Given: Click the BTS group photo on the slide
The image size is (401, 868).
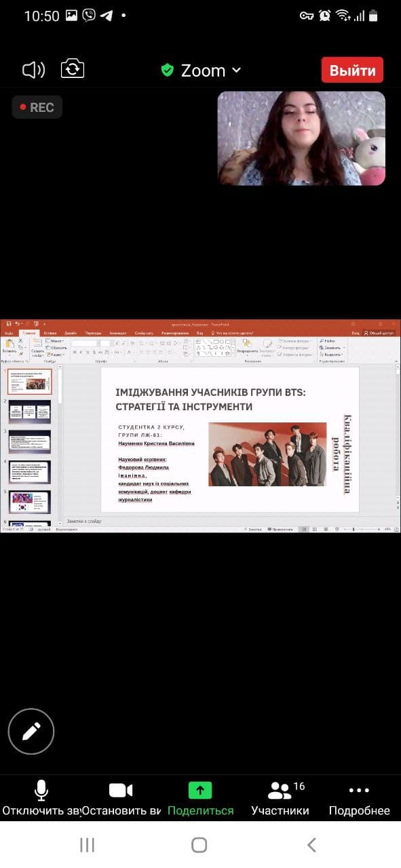Looking at the screenshot, I should (x=267, y=454).
